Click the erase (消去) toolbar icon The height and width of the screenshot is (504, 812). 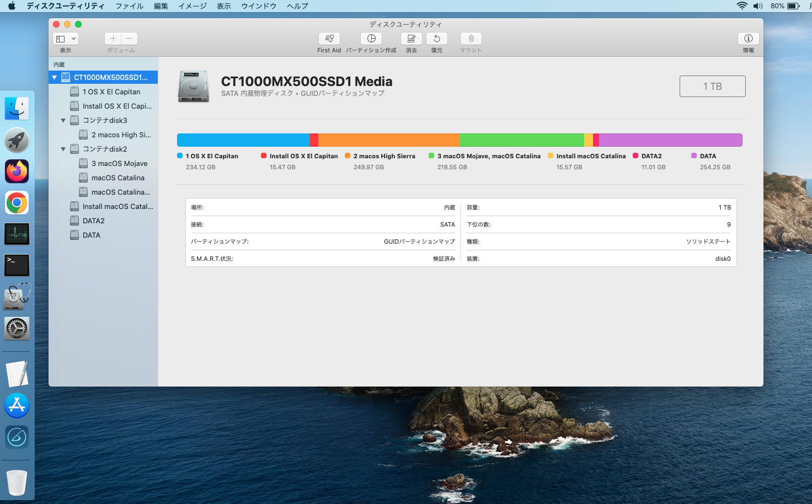[412, 39]
